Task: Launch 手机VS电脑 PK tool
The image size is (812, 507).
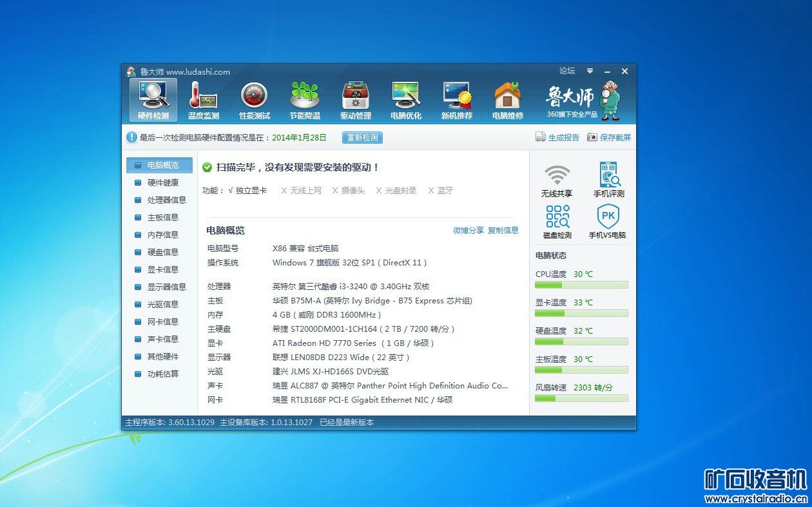Action: pos(608,222)
